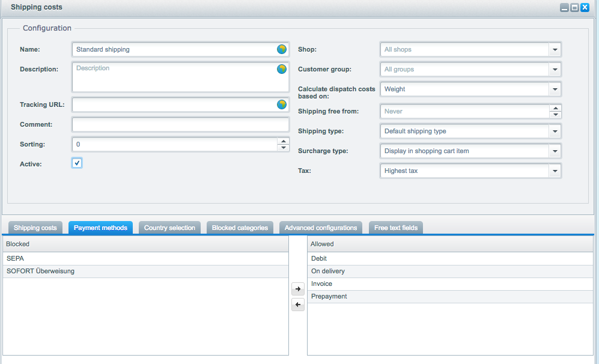Image resolution: width=599 pixels, height=364 pixels.
Task: Toggle the Active checkbox
Action: pyautogui.click(x=77, y=163)
